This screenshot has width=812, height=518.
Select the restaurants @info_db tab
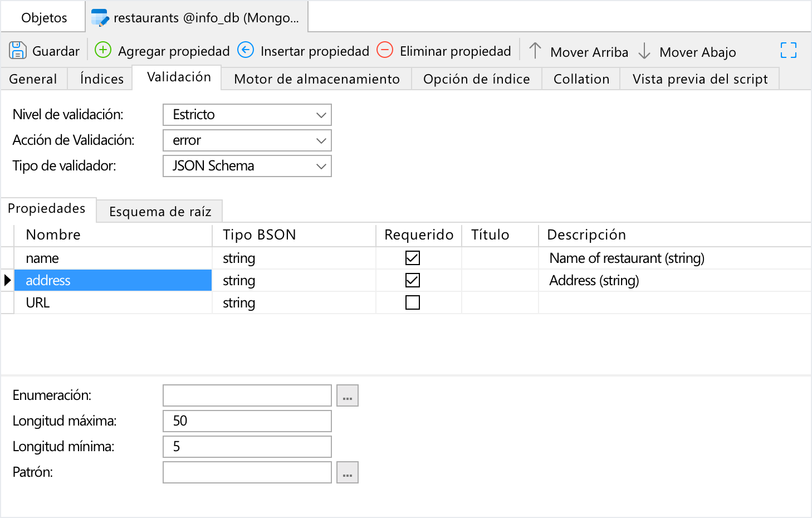coord(197,18)
